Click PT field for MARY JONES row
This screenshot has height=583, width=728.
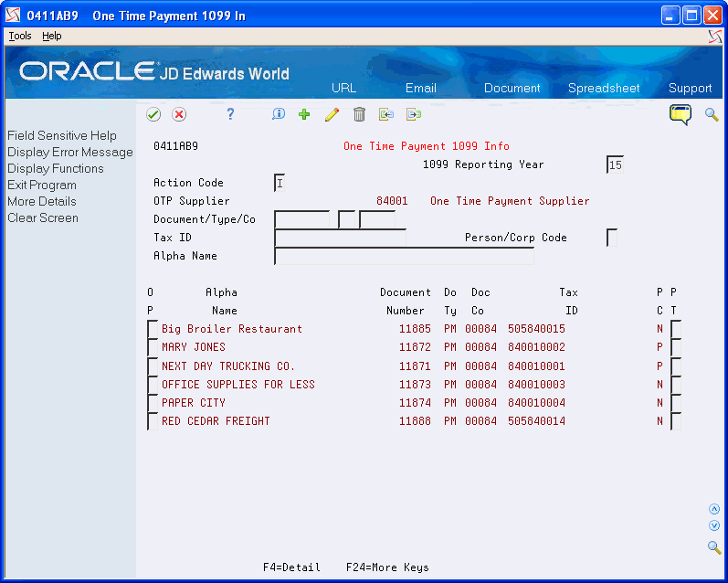coord(676,347)
